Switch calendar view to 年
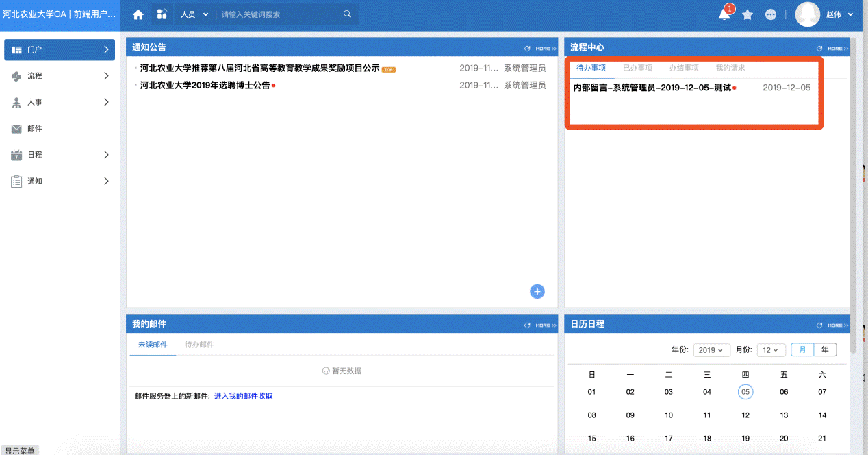 [x=826, y=349]
